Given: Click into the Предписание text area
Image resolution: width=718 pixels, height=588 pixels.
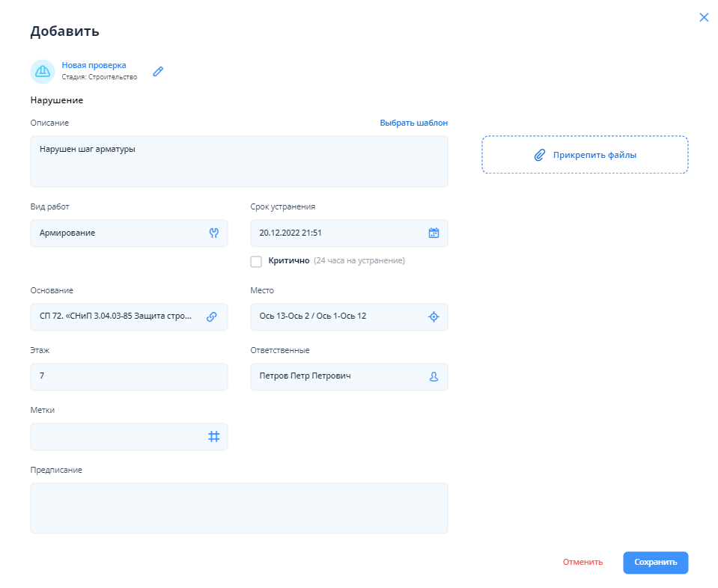Looking at the screenshot, I should tap(239, 508).
